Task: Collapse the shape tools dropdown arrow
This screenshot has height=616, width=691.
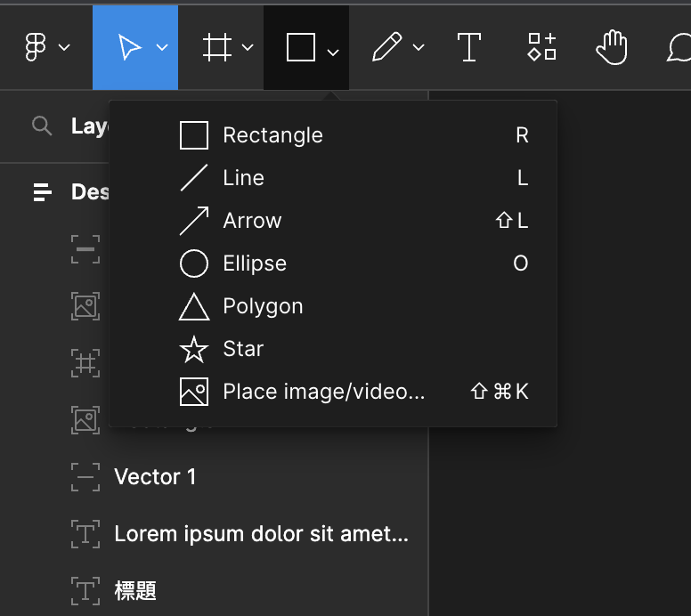Action: click(333, 53)
